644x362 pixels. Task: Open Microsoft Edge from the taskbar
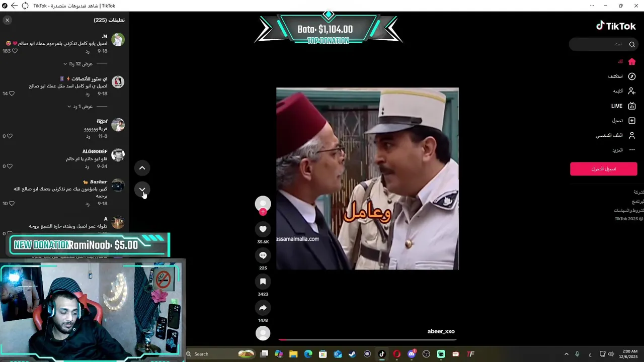[x=308, y=354]
